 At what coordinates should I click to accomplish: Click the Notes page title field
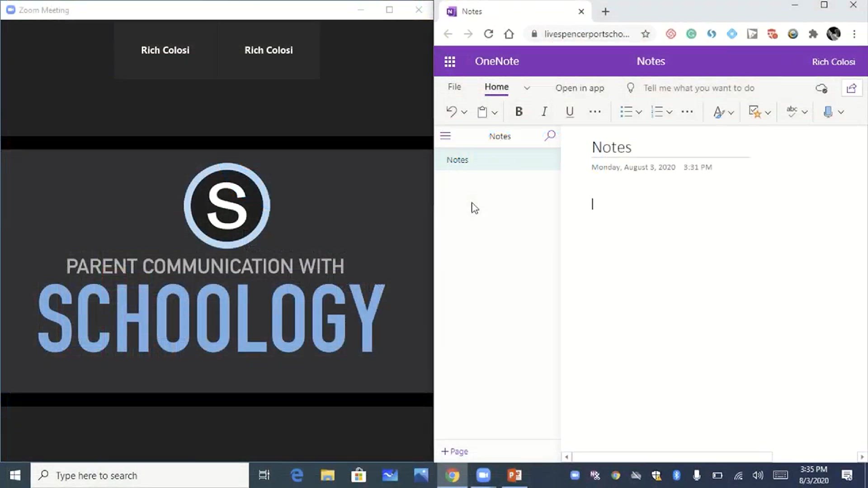point(670,147)
